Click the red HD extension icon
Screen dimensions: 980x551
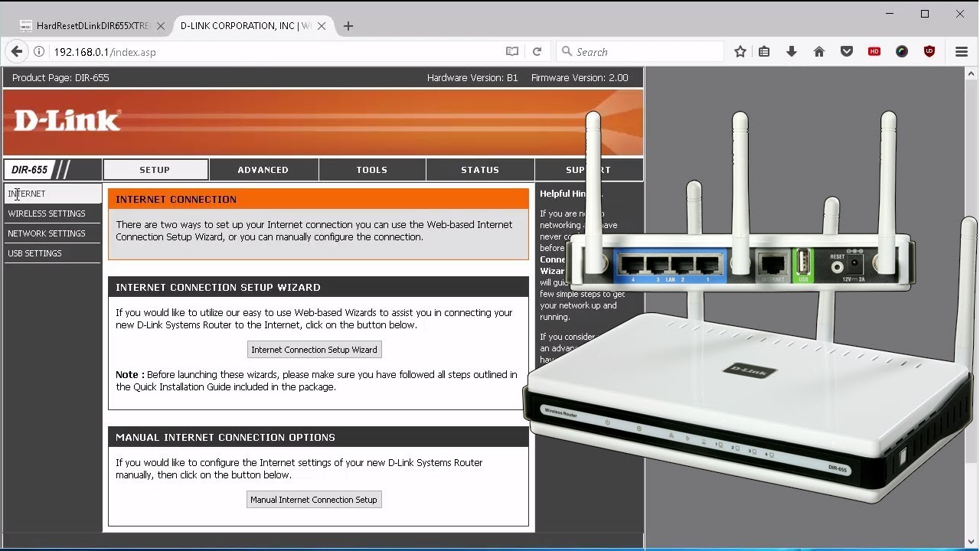point(874,52)
